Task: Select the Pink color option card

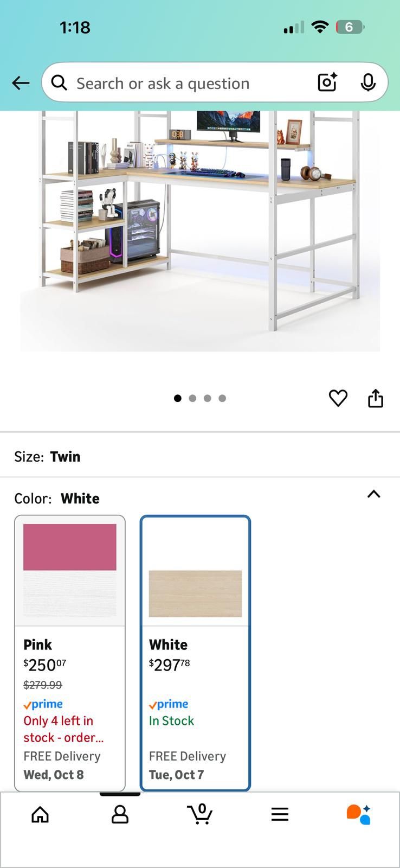Action: 70,653
